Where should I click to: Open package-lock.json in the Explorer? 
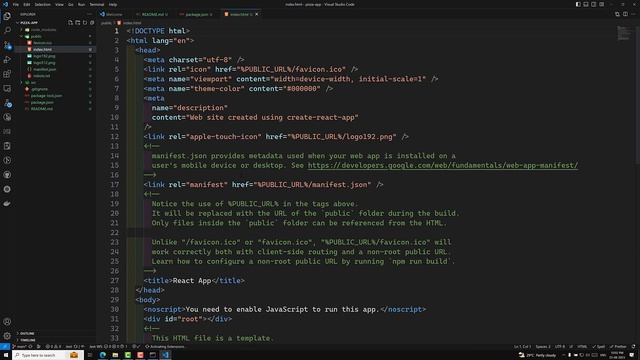tap(55, 96)
